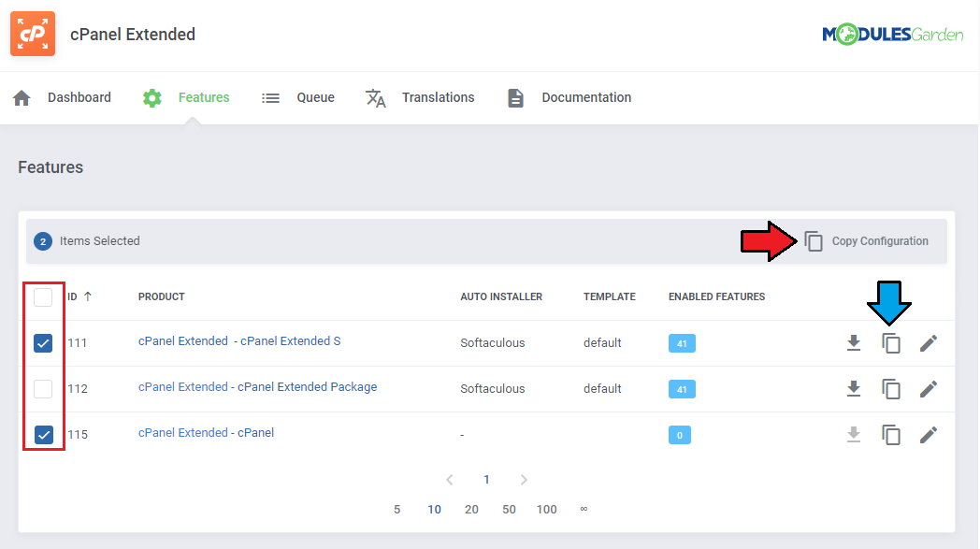Viewport: 980px width, 549px height.
Task: Click the Copy Configuration mass action icon
Action: (814, 241)
